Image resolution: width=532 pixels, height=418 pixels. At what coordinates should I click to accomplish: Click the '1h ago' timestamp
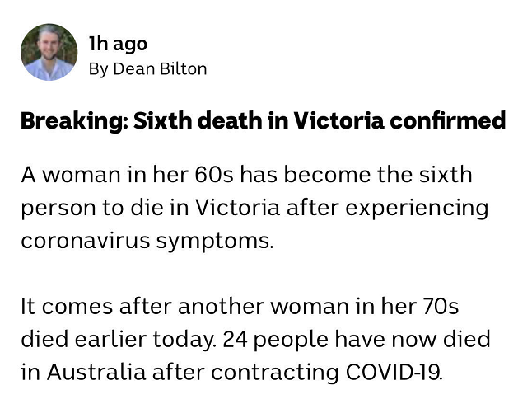click(x=118, y=44)
